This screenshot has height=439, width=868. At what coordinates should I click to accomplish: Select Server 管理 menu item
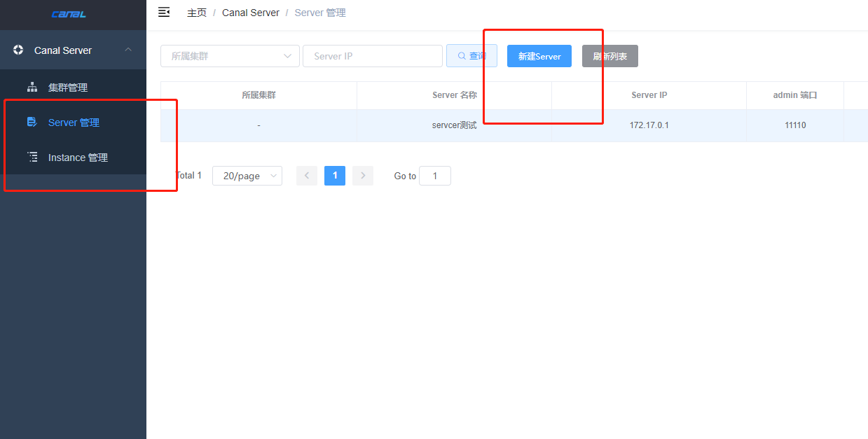(x=73, y=123)
